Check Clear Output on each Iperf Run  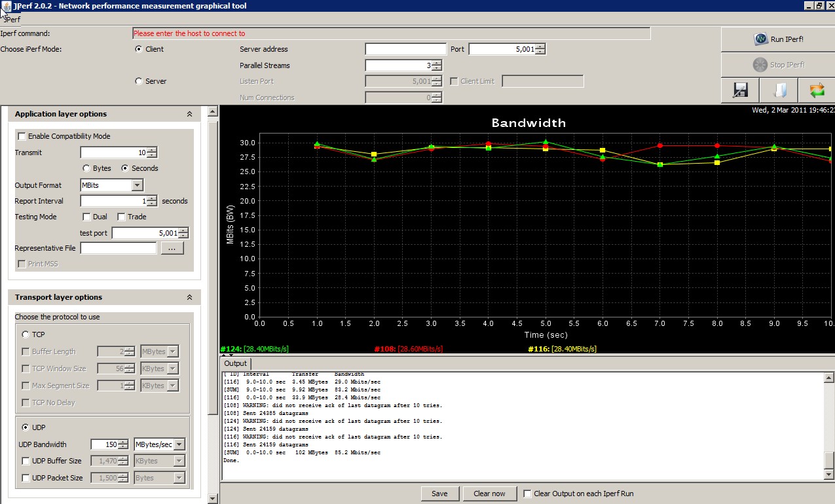point(528,494)
